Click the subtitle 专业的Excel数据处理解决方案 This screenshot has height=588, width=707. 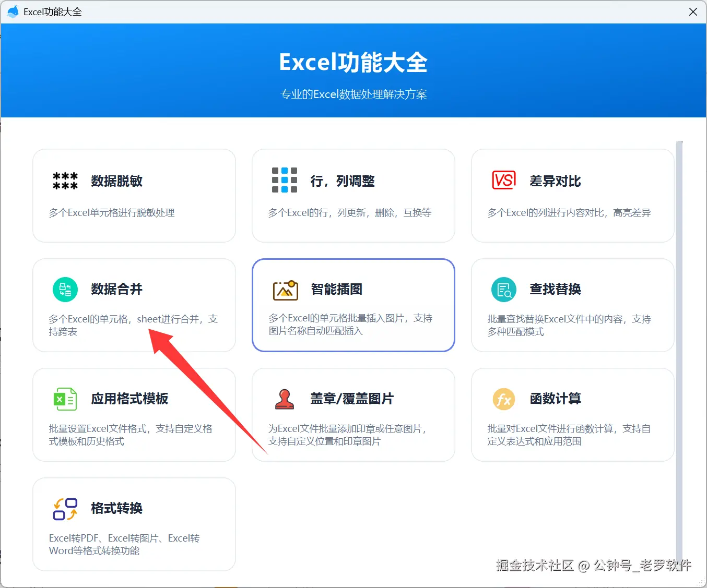pyautogui.click(x=353, y=94)
